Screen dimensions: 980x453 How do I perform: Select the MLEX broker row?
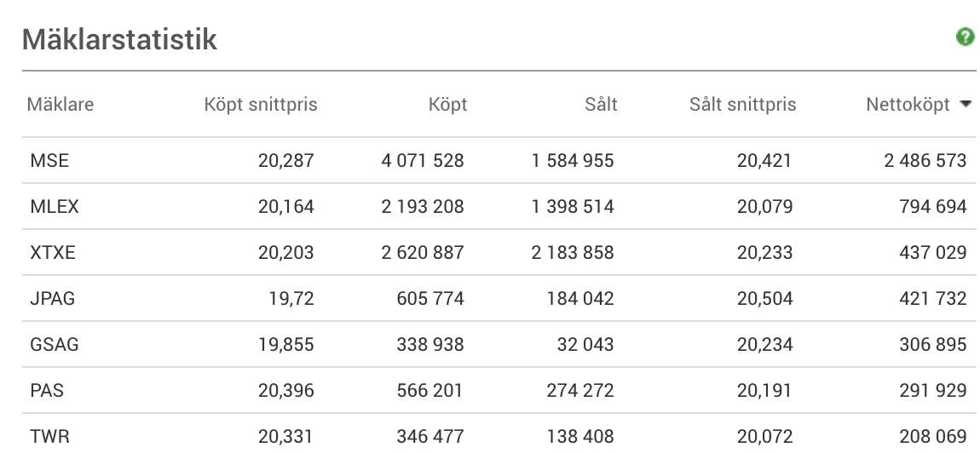pos(499,206)
